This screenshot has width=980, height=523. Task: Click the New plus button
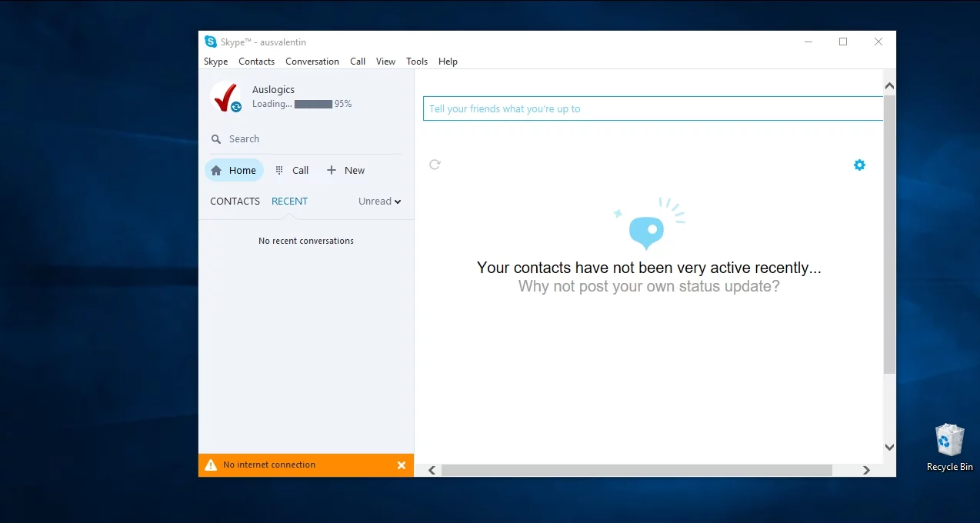click(x=345, y=171)
